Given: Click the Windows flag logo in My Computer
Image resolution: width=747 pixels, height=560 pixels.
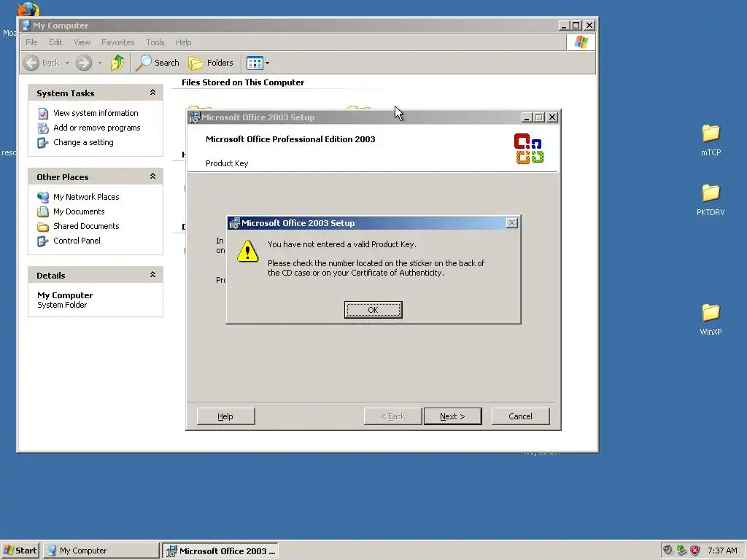Looking at the screenshot, I should [x=581, y=42].
